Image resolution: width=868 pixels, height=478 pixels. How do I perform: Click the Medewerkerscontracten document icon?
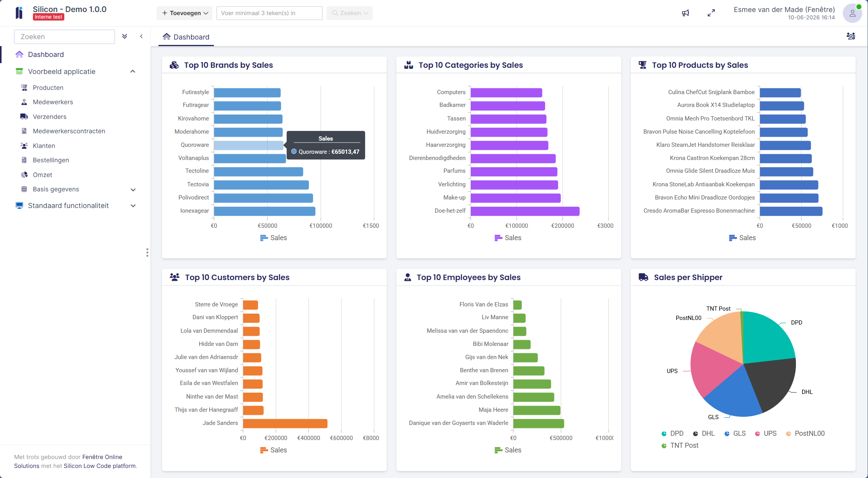tap(24, 131)
